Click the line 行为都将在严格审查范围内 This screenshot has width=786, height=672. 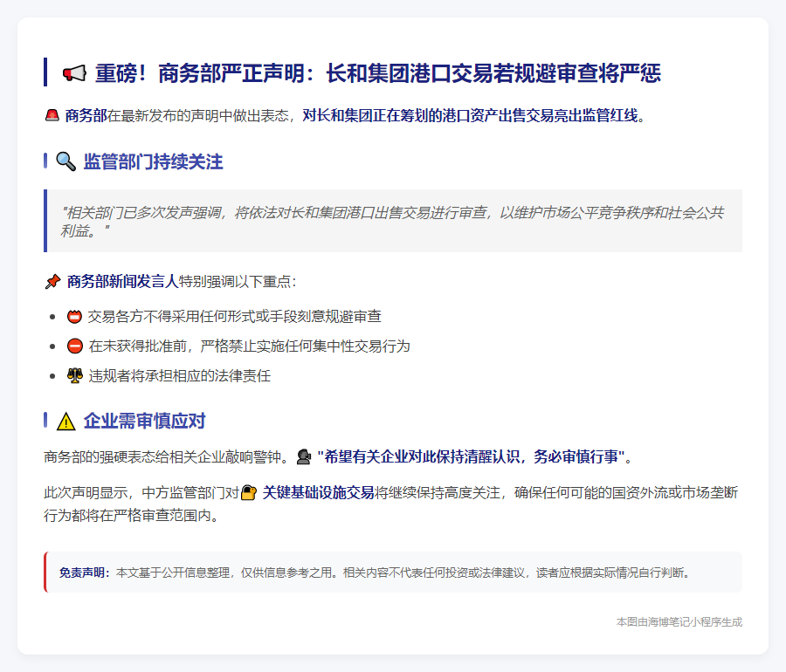click(131, 515)
